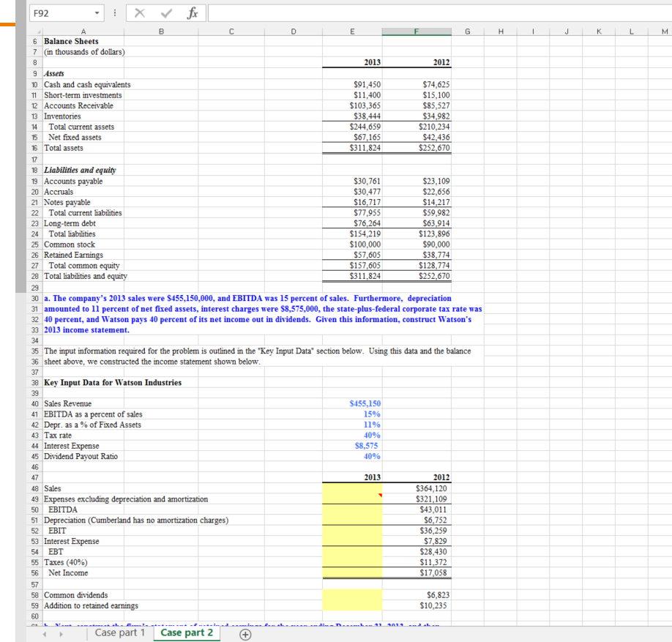Click 2012 retained earnings $38,774

coord(436,255)
